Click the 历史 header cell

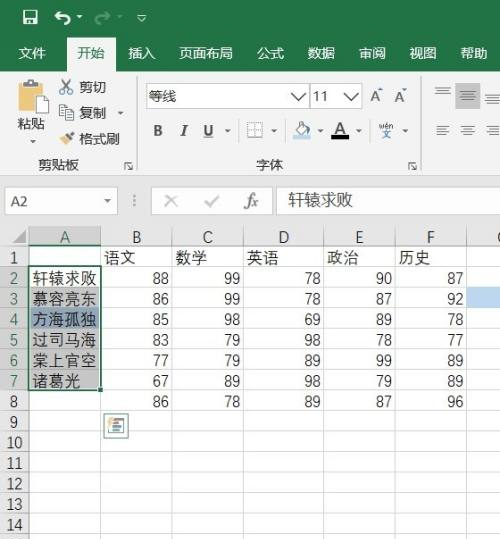click(431, 257)
